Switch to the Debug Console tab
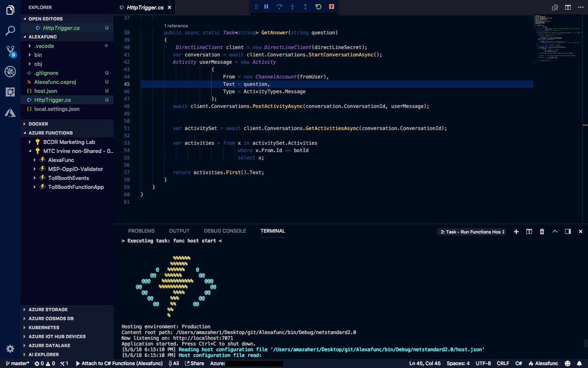588x368 pixels. [225, 231]
